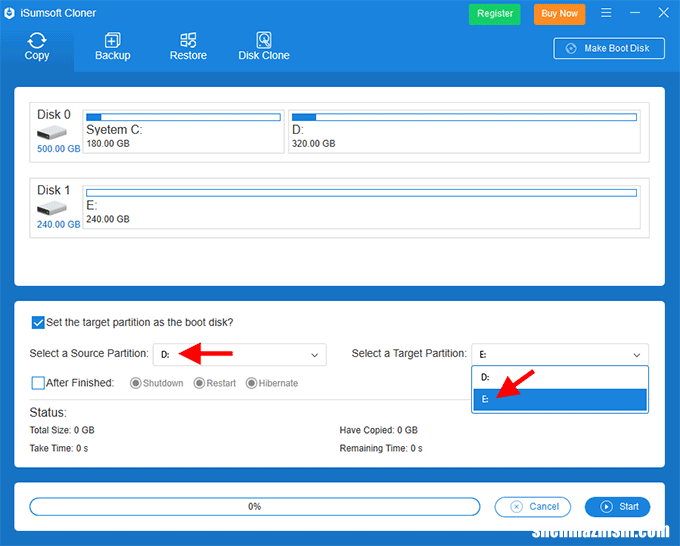Click the D: partition usage bar

[x=464, y=117]
